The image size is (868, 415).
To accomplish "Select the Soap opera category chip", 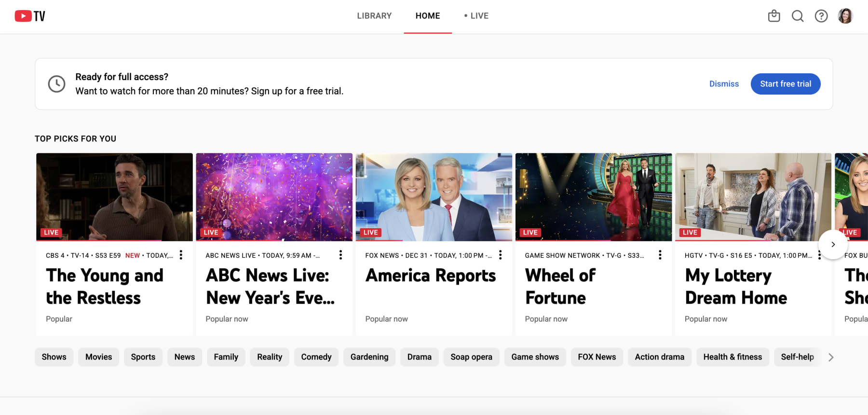I will [472, 357].
